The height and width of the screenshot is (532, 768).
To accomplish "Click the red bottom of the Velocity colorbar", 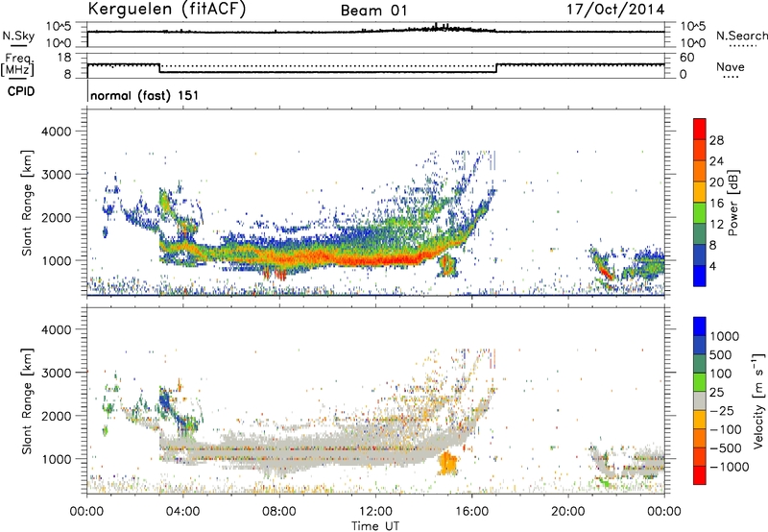I will 700,475.
